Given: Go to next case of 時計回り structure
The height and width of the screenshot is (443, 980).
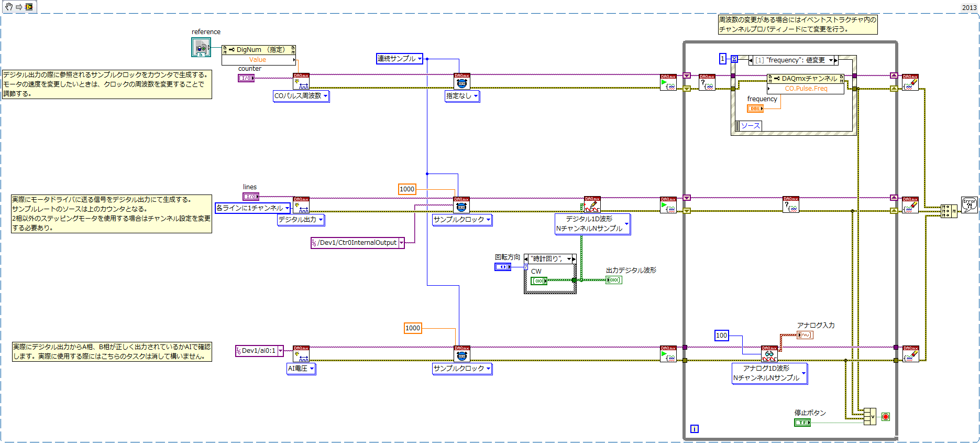Looking at the screenshot, I should click(x=574, y=259).
